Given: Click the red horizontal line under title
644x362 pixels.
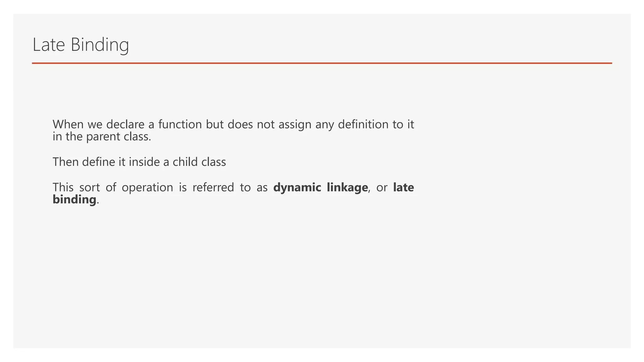Looking at the screenshot, I should 322,63.
